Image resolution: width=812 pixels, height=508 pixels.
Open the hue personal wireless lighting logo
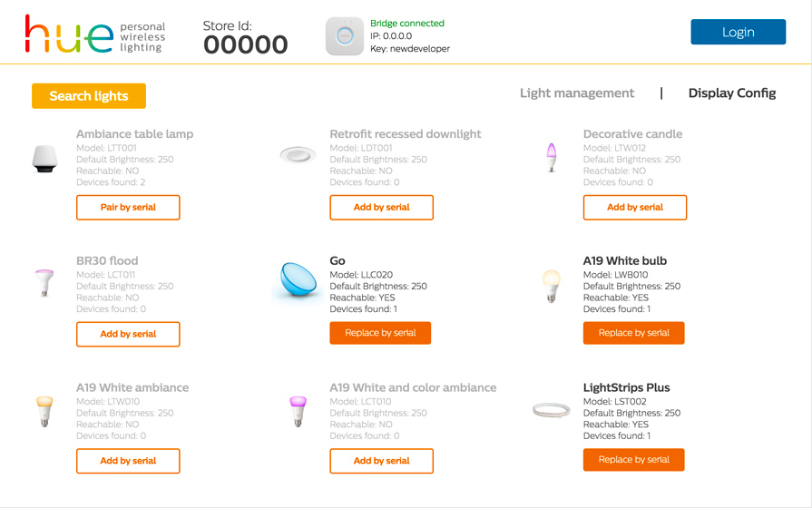(x=95, y=34)
